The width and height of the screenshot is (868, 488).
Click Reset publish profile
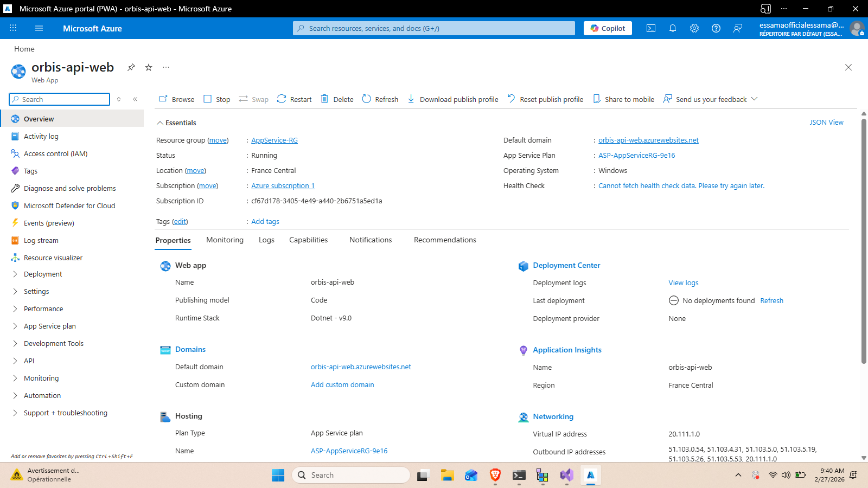tap(546, 99)
